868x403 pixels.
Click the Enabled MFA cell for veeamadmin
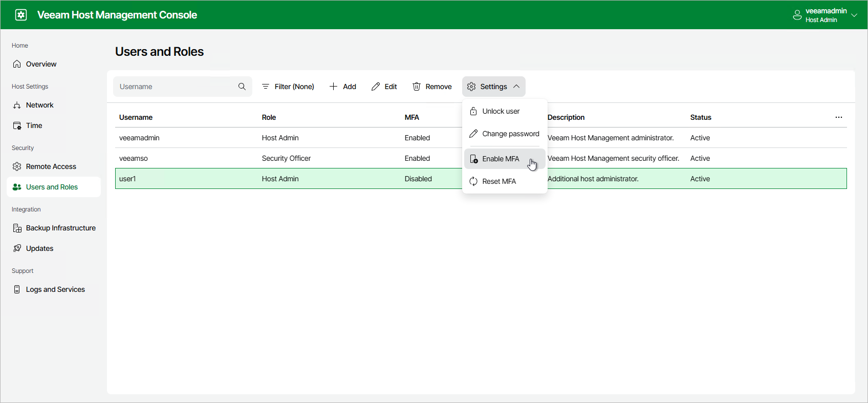417,138
